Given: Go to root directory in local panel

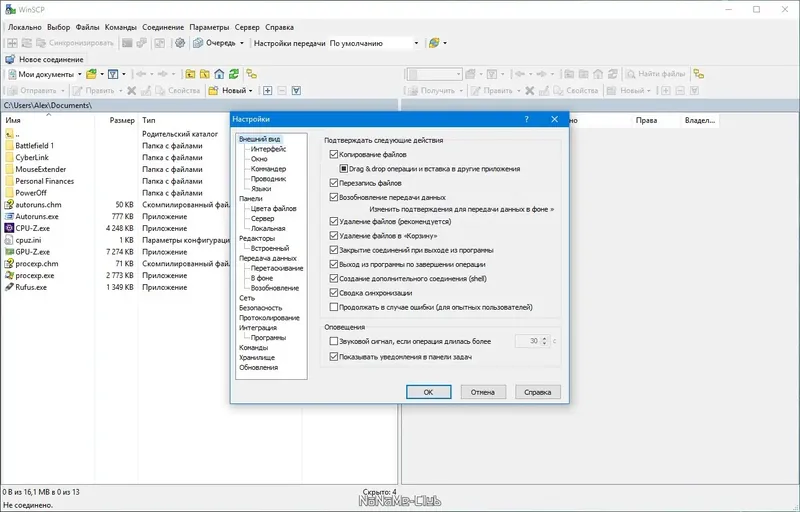Looking at the screenshot, I should tap(205, 74).
